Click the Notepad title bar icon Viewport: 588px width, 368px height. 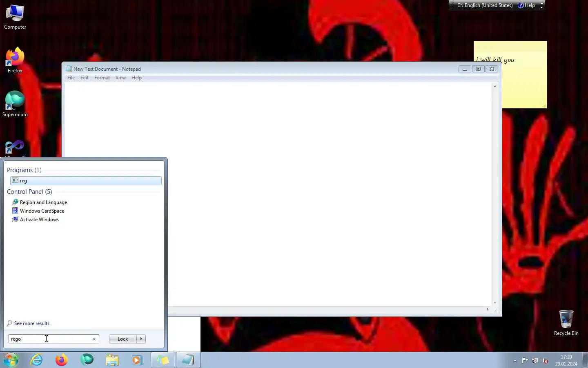69,69
